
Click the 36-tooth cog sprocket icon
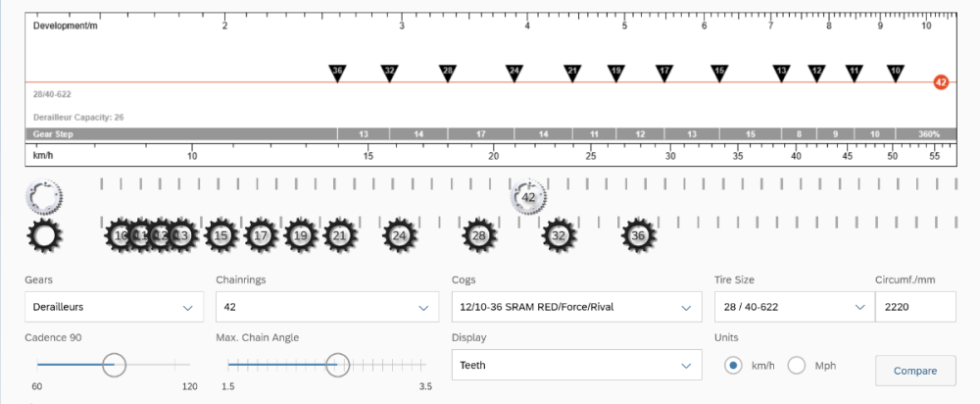tap(638, 235)
